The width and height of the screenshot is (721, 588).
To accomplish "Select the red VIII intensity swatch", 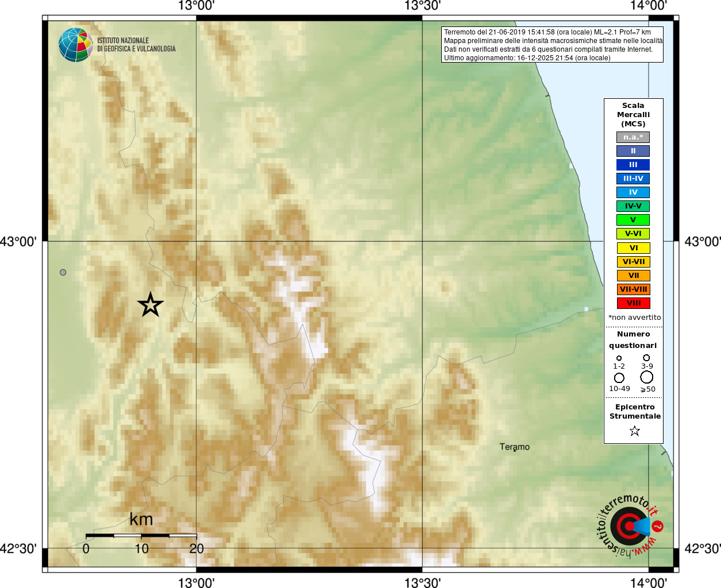I will [633, 303].
